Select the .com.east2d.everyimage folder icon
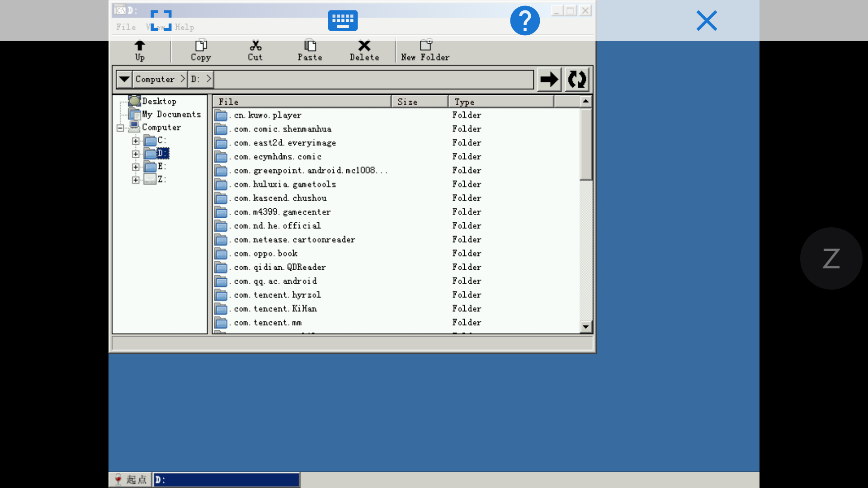This screenshot has height=488, width=868. tap(221, 143)
